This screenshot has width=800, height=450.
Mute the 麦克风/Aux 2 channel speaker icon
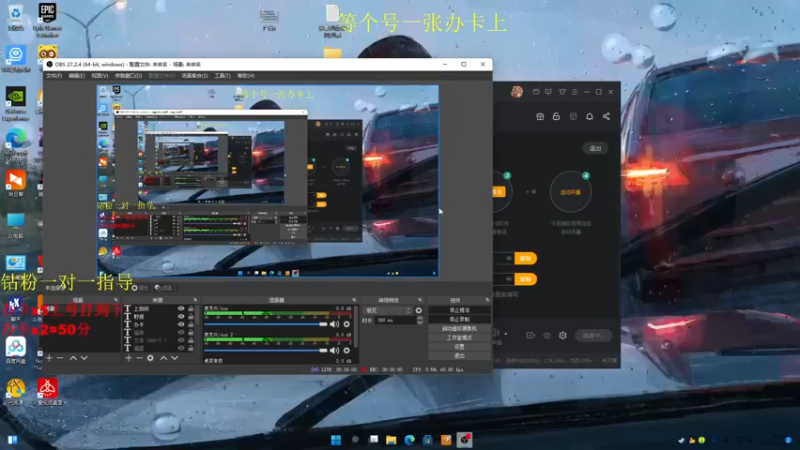point(334,351)
